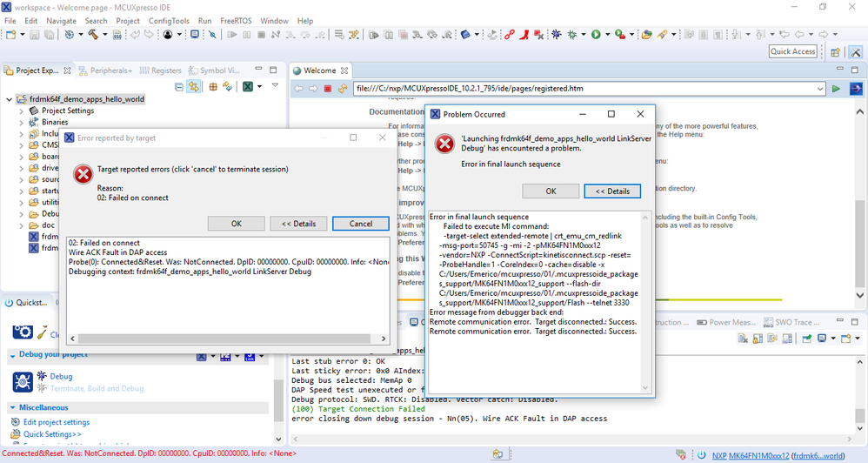The image size is (868, 463).
Task: Click Edit project settings link
Action: click(56, 422)
